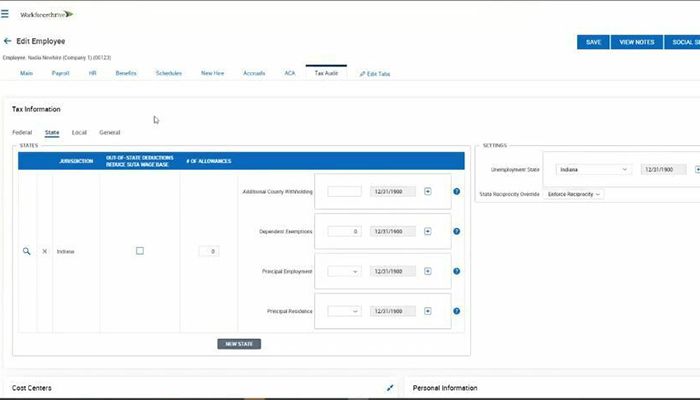Viewport: 700px width, 400px height.
Task: Show help for Principal Employment
Action: coord(456,271)
